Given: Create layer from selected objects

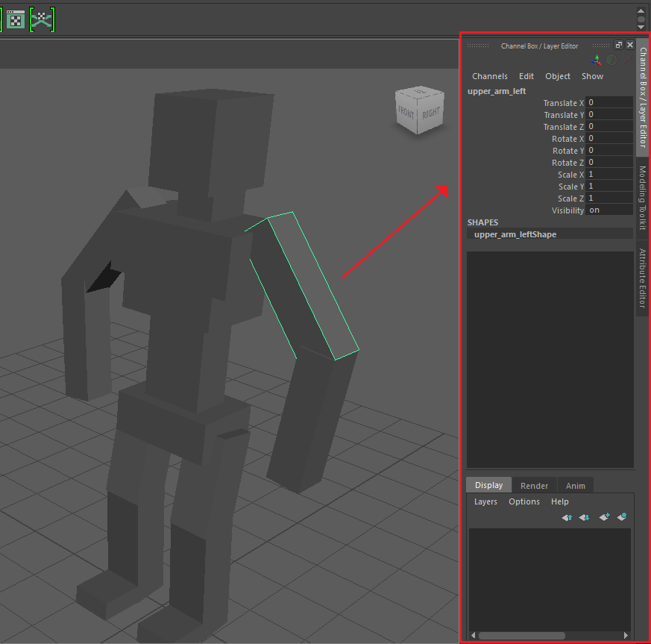Looking at the screenshot, I should point(622,517).
